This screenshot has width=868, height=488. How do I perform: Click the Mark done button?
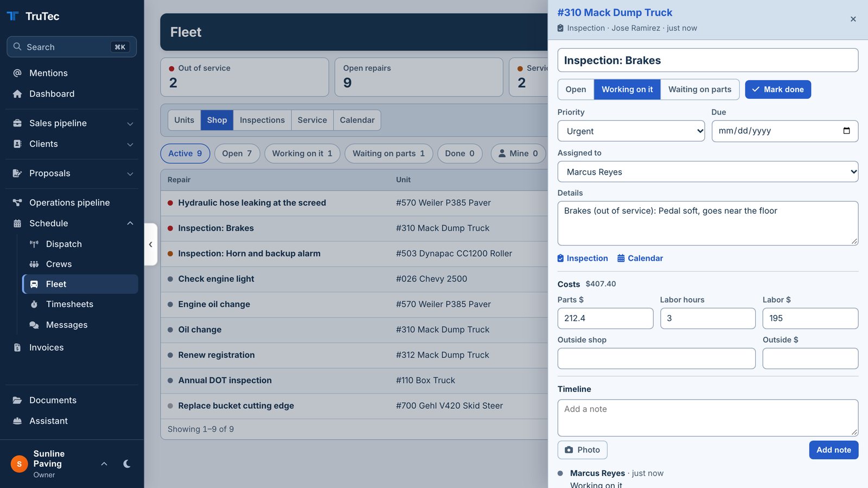click(x=778, y=89)
